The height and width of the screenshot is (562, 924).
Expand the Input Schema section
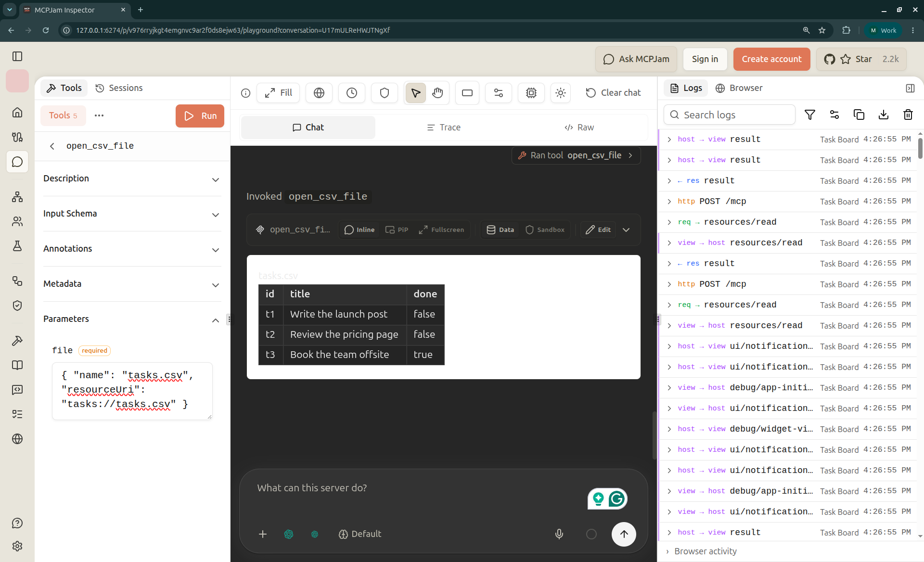[x=132, y=214]
